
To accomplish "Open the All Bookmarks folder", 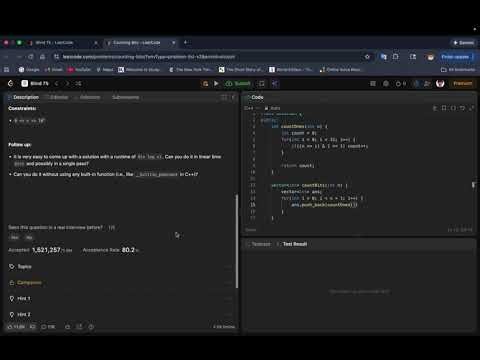I will pyautogui.click(x=458, y=70).
